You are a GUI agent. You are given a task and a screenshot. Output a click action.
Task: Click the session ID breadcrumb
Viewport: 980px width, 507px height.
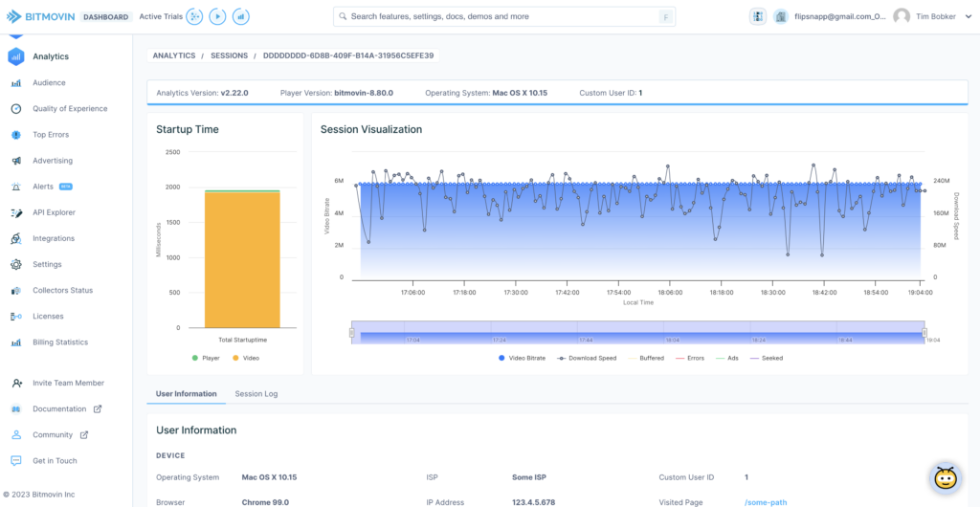[x=348, y=55]
